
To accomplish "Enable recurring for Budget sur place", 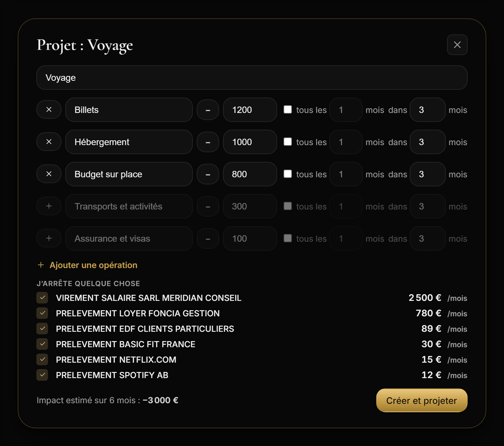I will [288, 174].
